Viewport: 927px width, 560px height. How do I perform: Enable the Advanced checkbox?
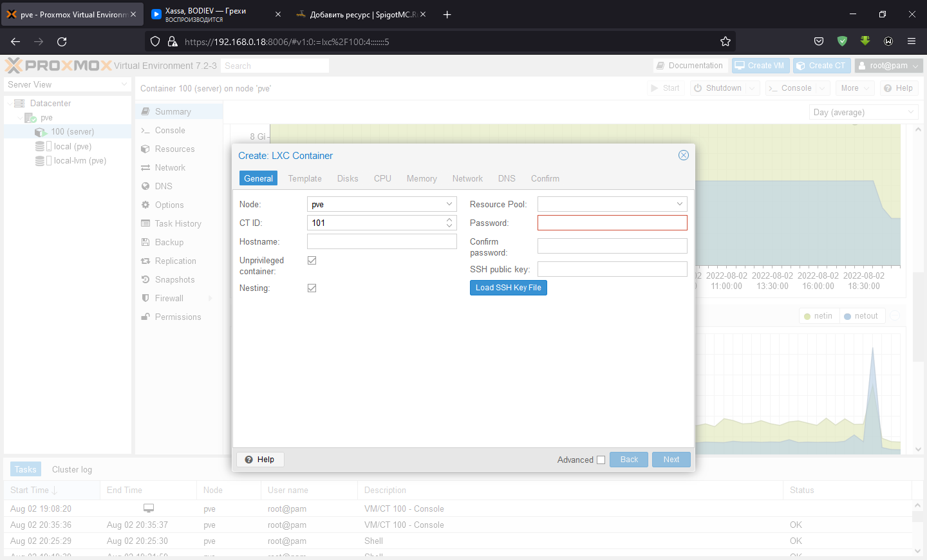601,460
